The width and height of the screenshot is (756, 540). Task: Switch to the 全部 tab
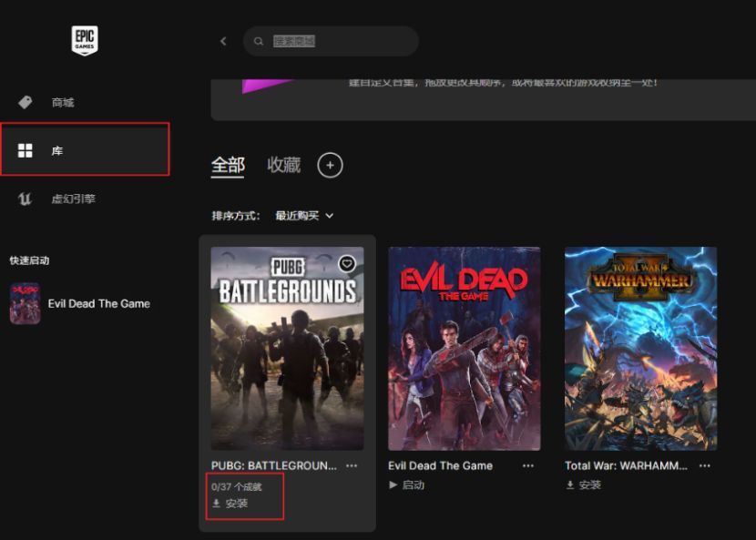228,166
